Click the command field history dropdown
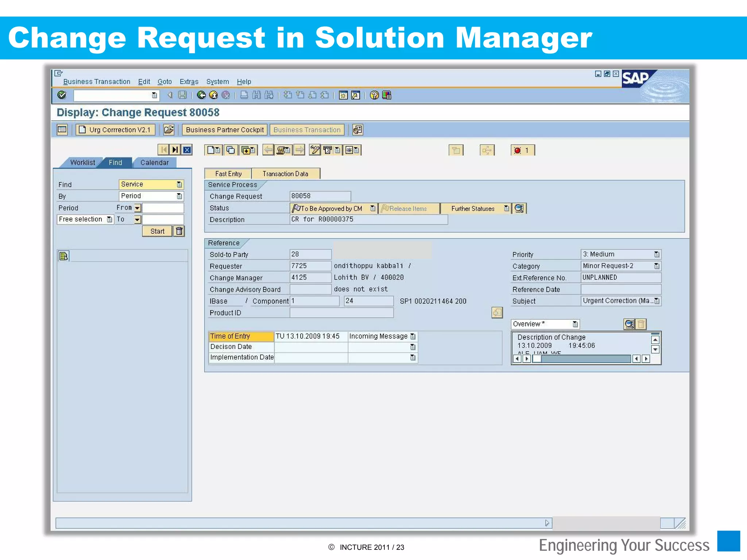747x560 pixels. 154,95
